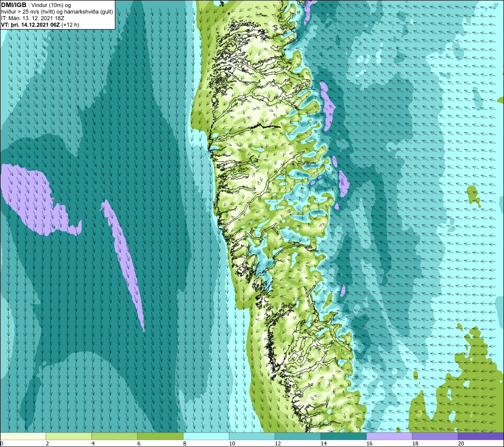Click the legend value "12"
504x447 pixels.
pos(278,443)
